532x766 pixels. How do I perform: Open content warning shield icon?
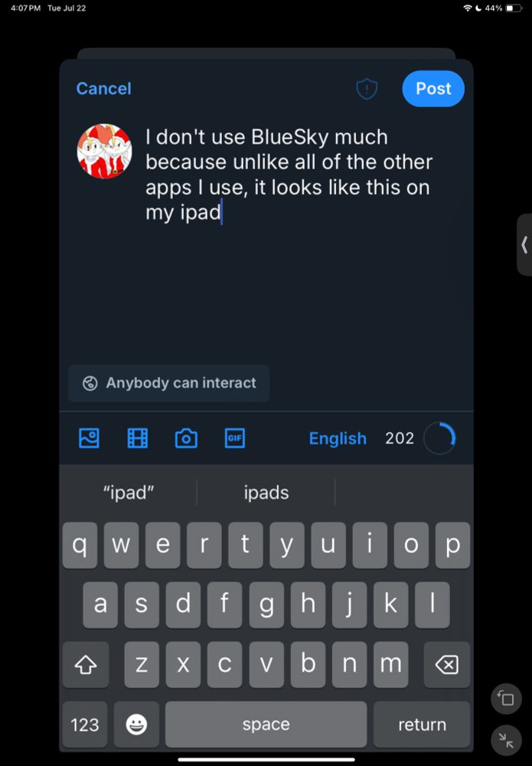point(367,88)
